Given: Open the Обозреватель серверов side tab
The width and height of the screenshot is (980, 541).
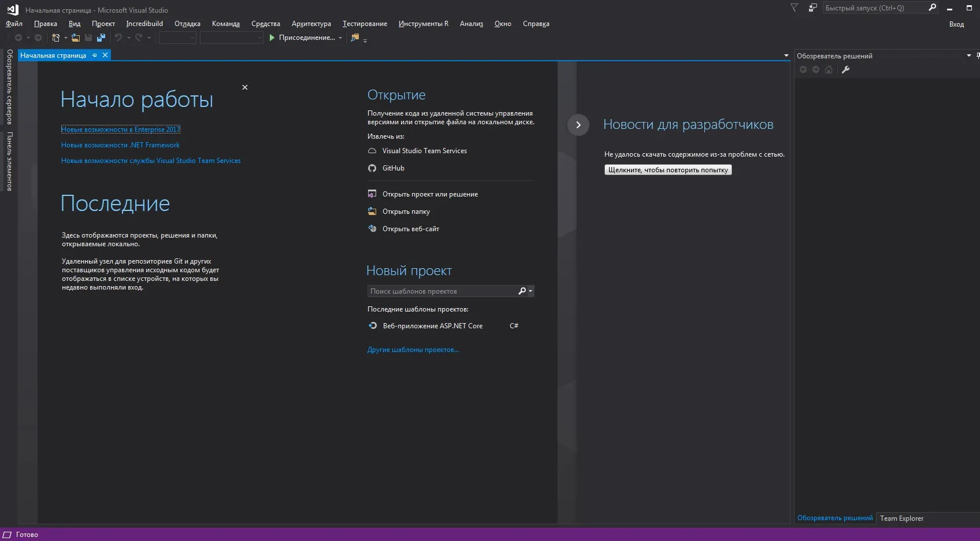Looking at the screenshot, I should point(9,87).
